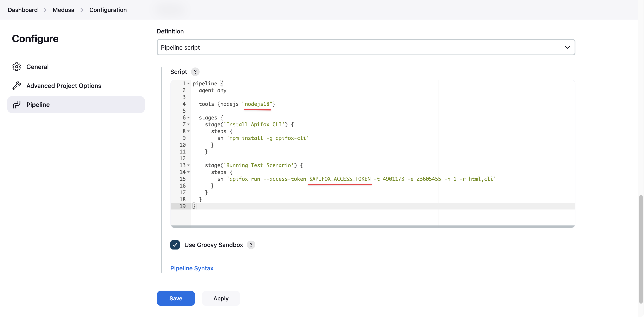Click the General gear icon
Image resolution: width=644 pixels, height=317 pixels.
(x=16, y=67)
